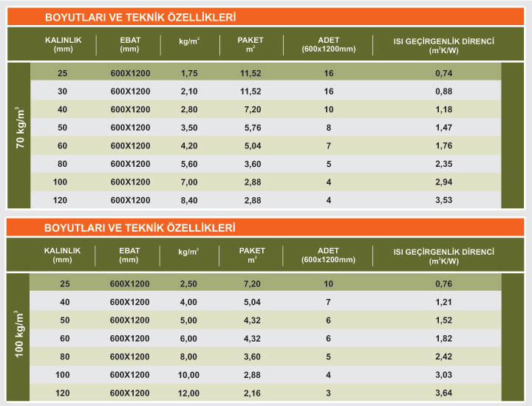Image resolution: width=532 pixels, height=406 pixels.
Task: Choose thermal resistance value '1,76'
Action: click(444, 145)
